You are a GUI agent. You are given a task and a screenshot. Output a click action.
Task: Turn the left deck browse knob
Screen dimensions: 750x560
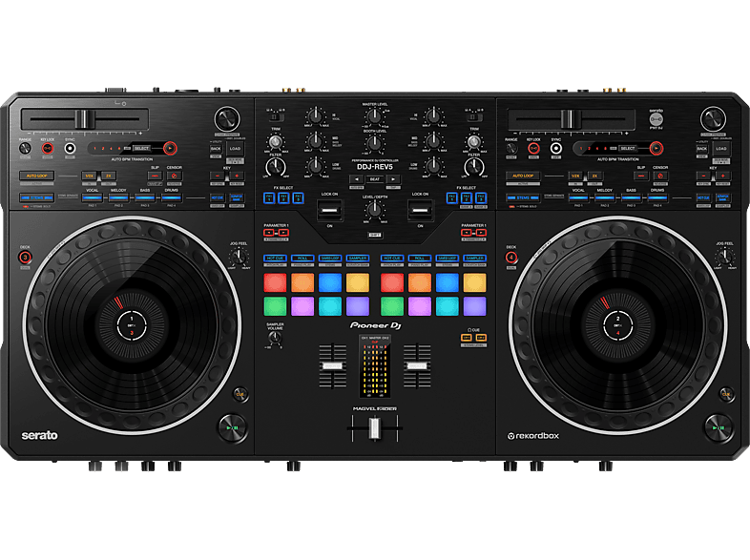[227, 118]
